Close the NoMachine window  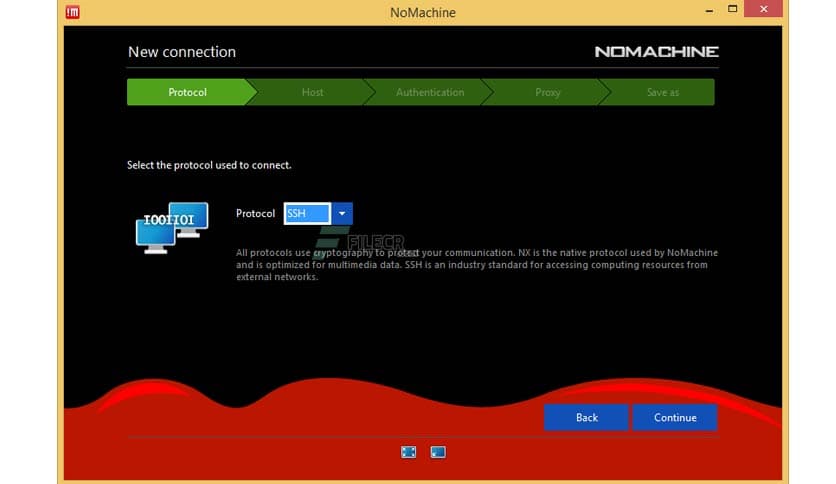763,9
